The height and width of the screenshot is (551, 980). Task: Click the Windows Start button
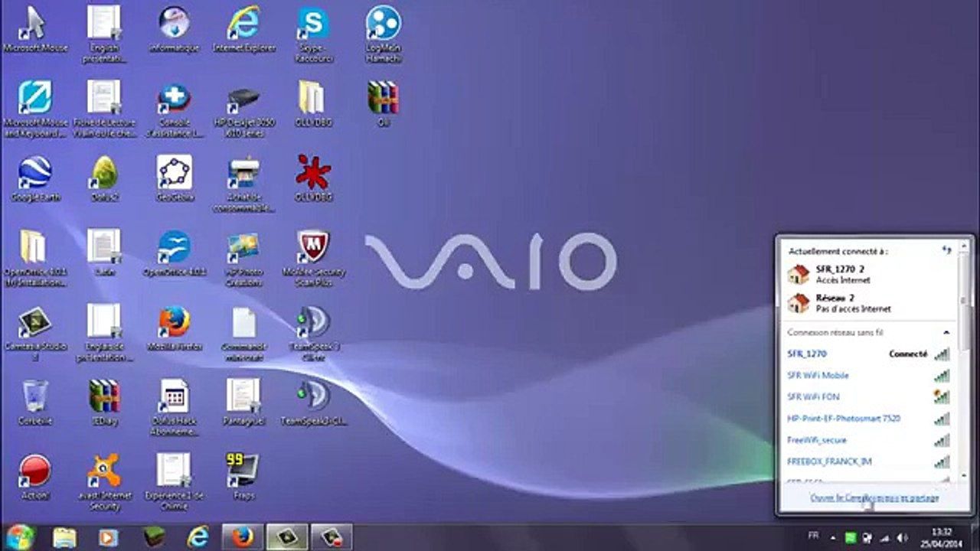pos(21,536)
